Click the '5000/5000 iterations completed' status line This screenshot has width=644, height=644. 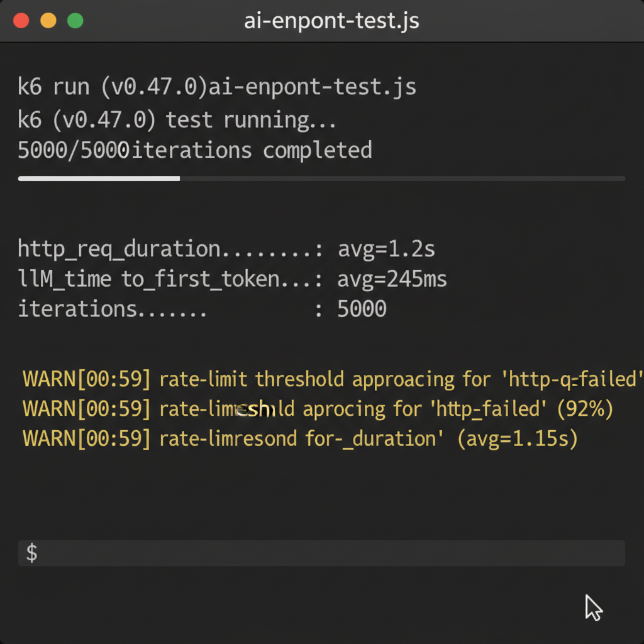(x=195, y=150)
